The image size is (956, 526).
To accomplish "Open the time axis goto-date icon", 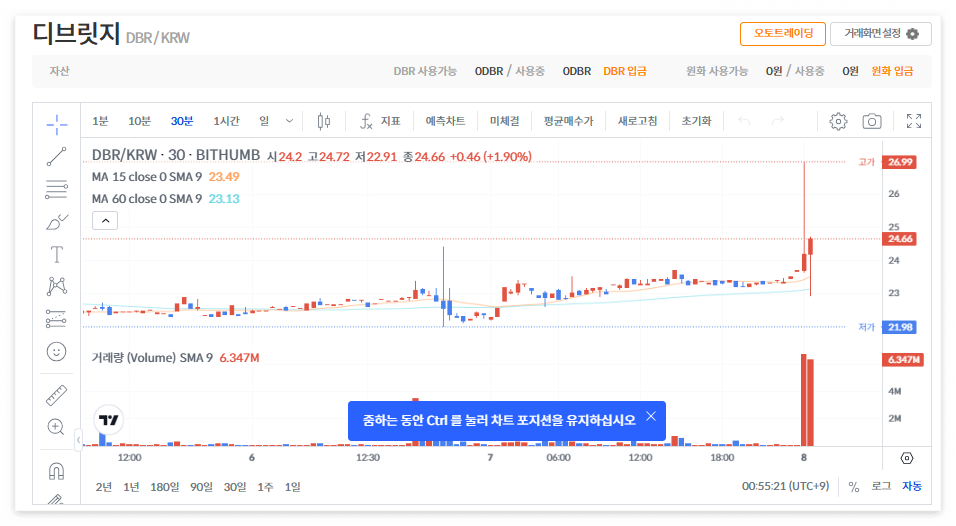I will click(x=907, y=458).
